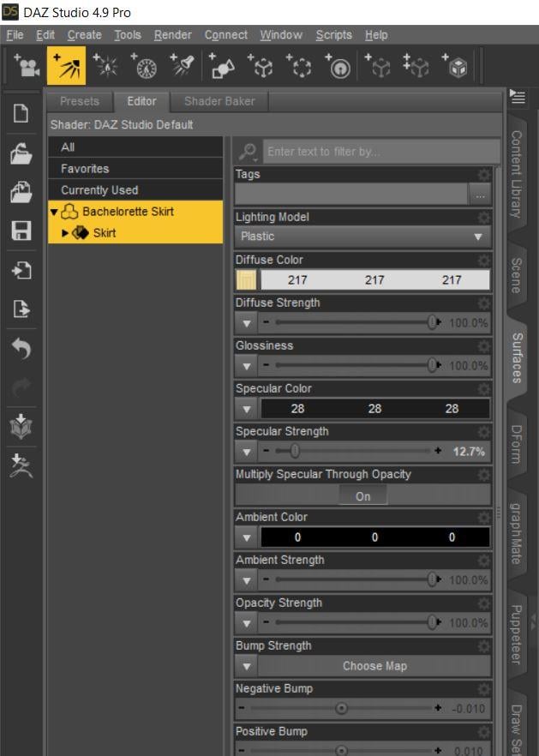Image resolution: width=539 pixels, height=756 pixels.
Task: Switch to the Presets tab
Action: pyautogui.click(x=80, y=101)
